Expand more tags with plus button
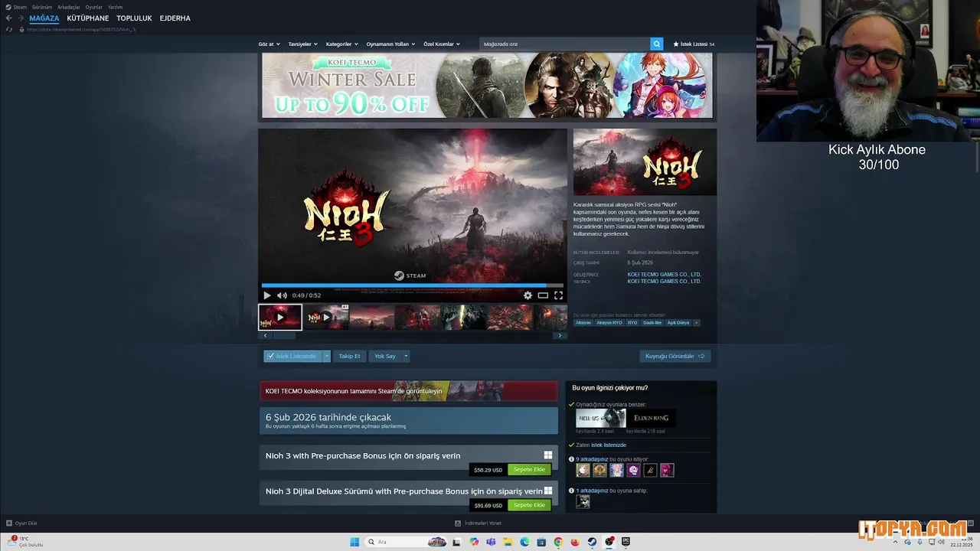This screenshot has width=980, height=551. (x=696, y=322)
